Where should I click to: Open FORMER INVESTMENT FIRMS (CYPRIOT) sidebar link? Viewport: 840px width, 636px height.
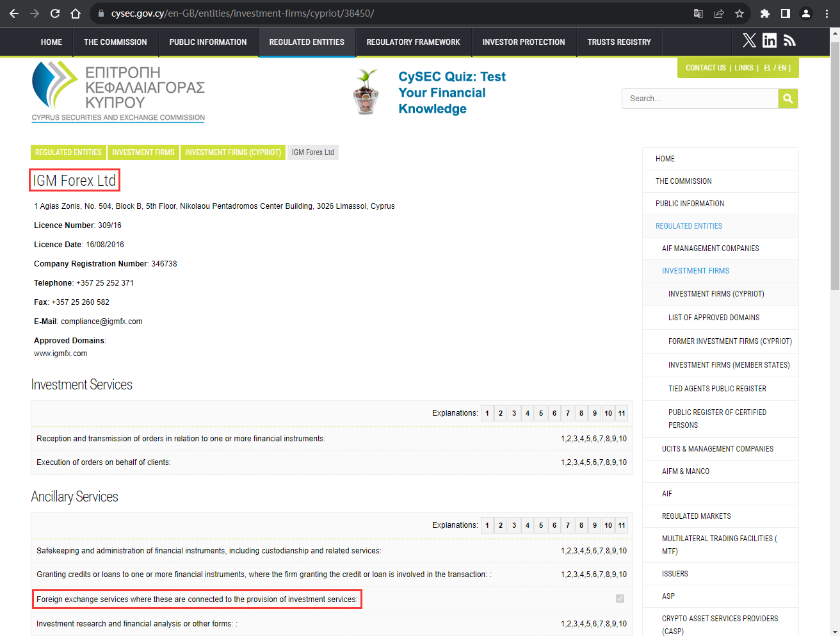pos(720,341)
